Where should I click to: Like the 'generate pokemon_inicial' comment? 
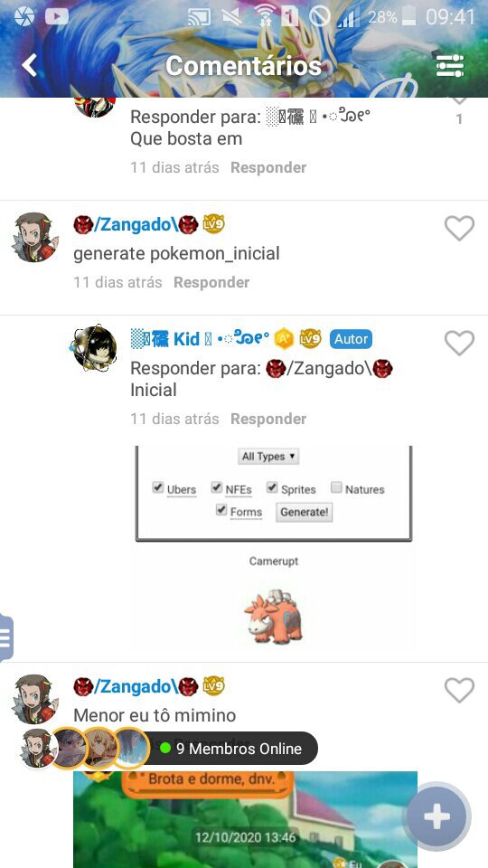tap(459, 228)
